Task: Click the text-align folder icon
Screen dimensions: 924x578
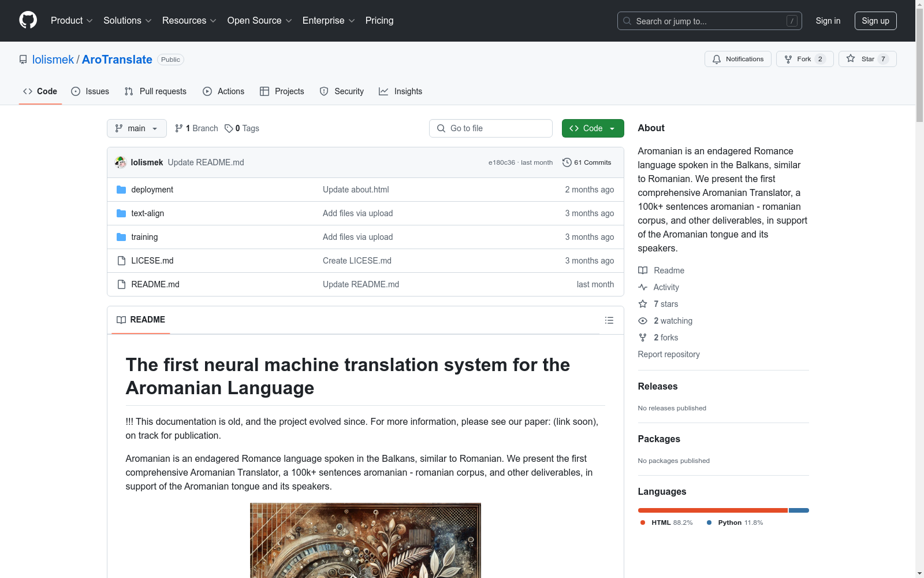Action: pos(121,213)
